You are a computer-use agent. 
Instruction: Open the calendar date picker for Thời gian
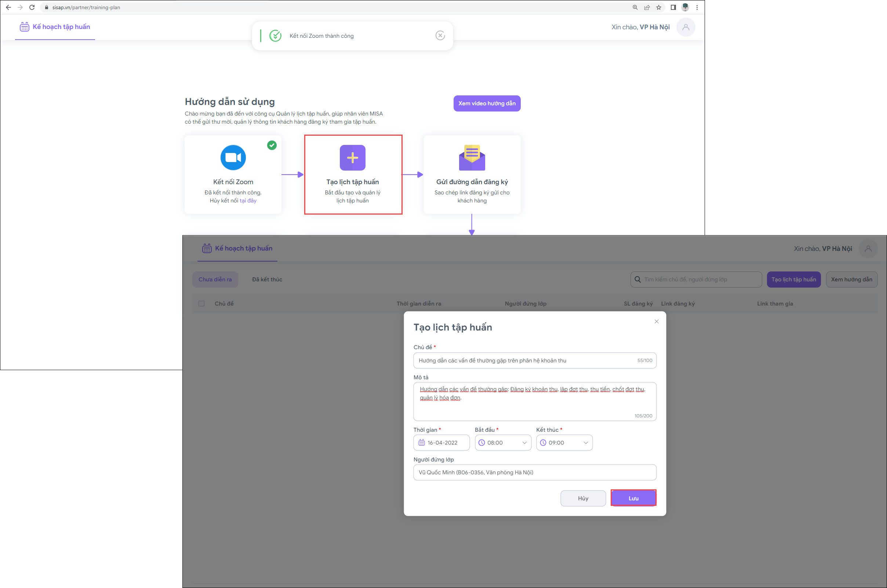tap(422, 442)
